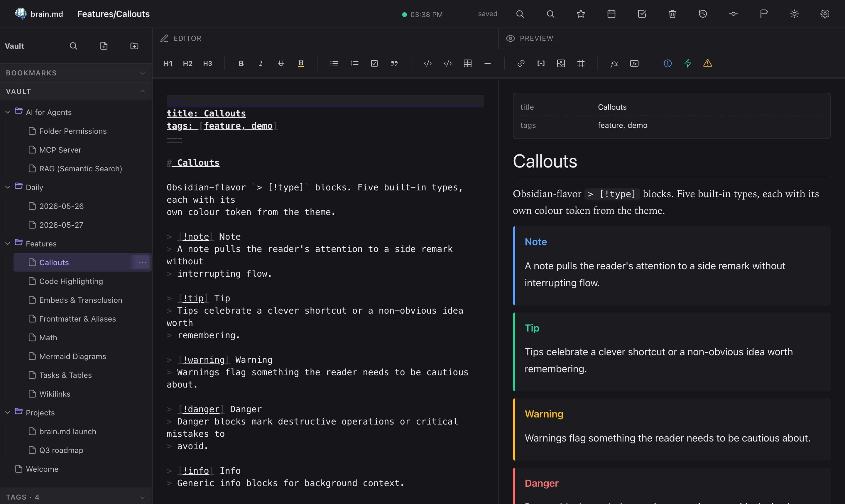Collapse the Daily folder
This screenshot has height=504, width=845.
coord(7,187)
